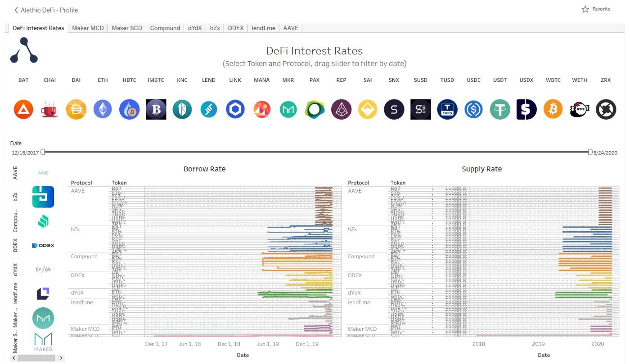Click lendf.me protocol label in Supply Rate
Screen dimensions: 630x364
click(359, 302)
